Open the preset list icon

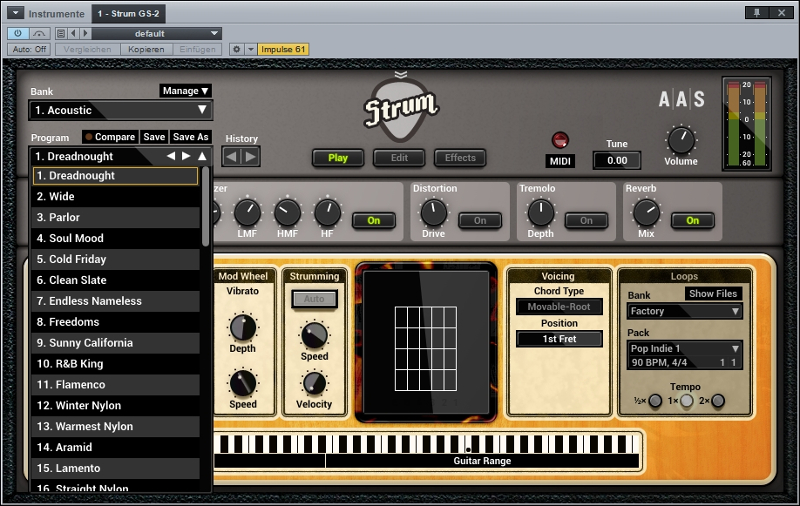coord(61,34)
